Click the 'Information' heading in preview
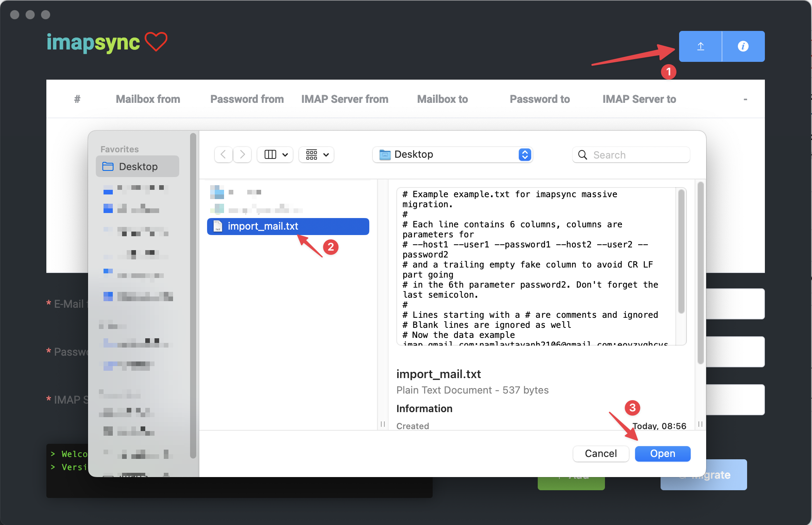This screenshot has height=525, width=812. point(425,409)
